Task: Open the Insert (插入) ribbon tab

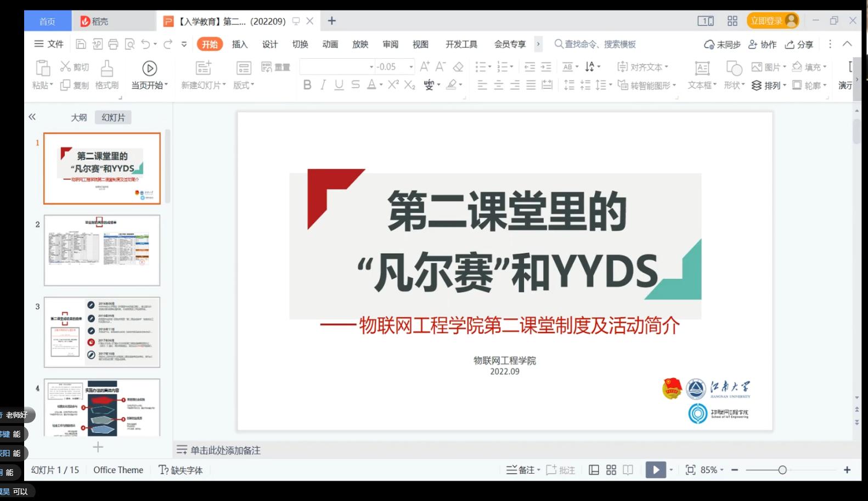Action: [240, 44]
